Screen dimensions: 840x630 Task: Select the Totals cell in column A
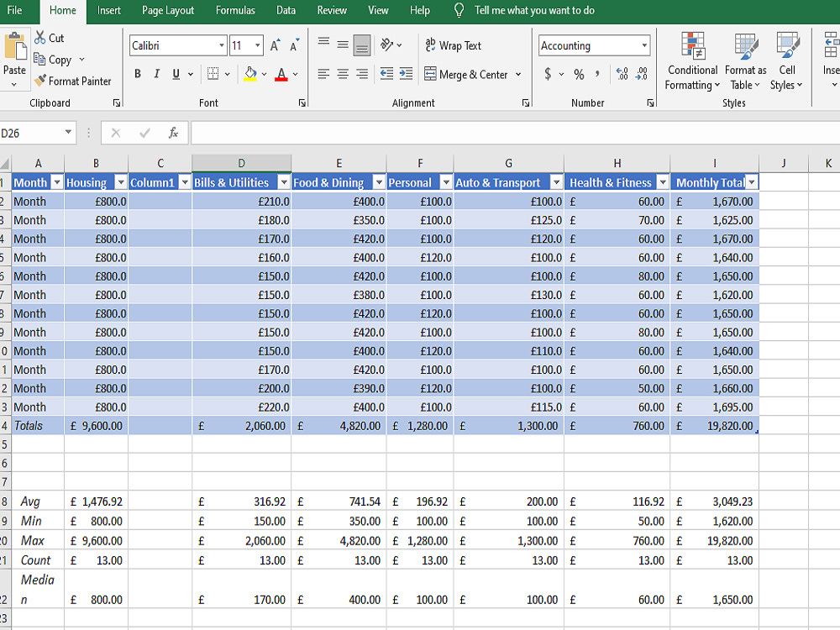[38, 426]
